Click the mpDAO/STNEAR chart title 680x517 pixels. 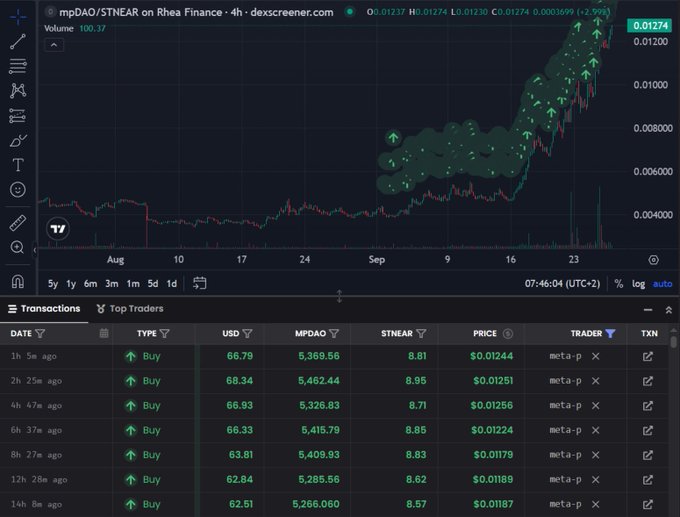[196, 12]
